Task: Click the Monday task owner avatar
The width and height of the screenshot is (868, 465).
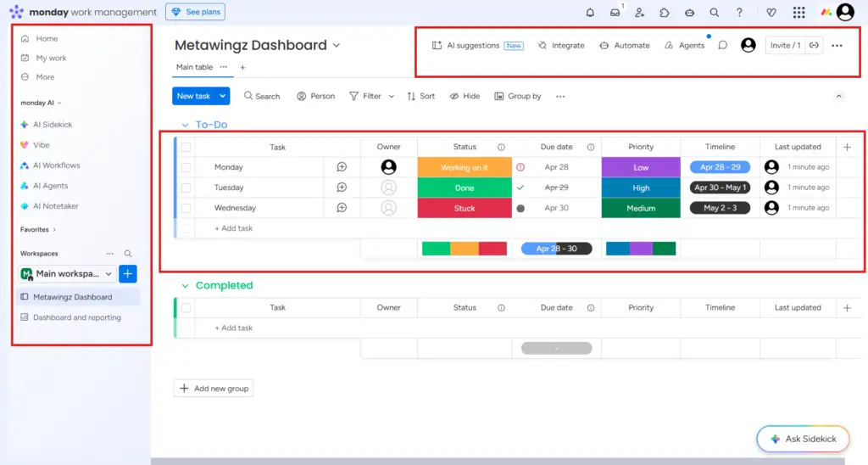Action: coord(388,167)
